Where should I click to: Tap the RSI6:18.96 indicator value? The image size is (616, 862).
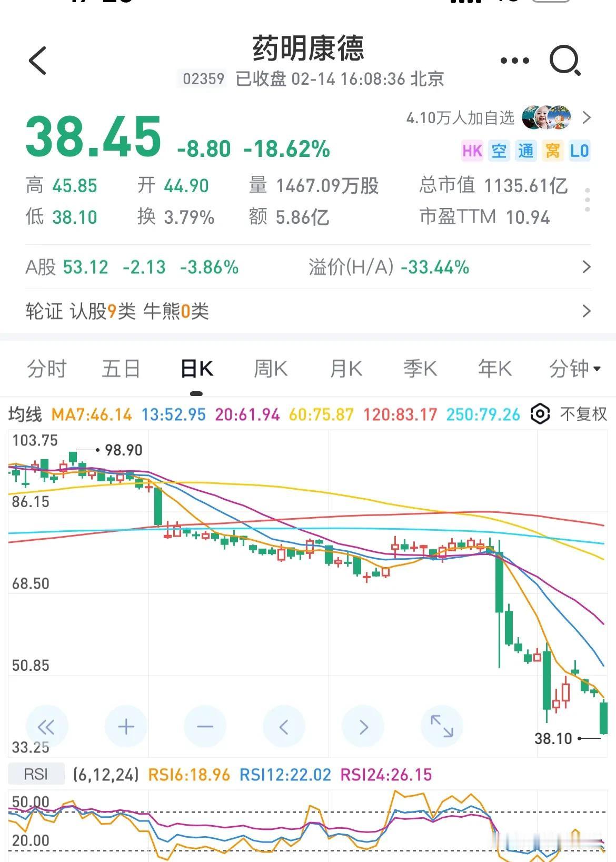189,775
